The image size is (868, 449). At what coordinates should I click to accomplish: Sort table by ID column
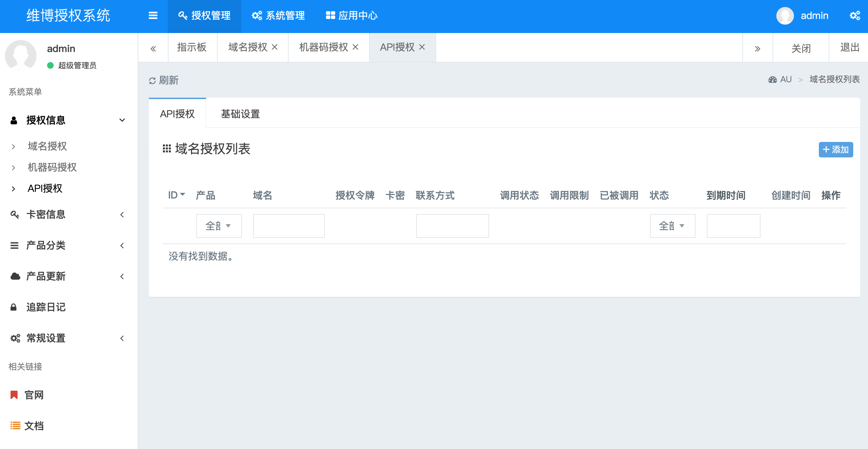point(176,195)
